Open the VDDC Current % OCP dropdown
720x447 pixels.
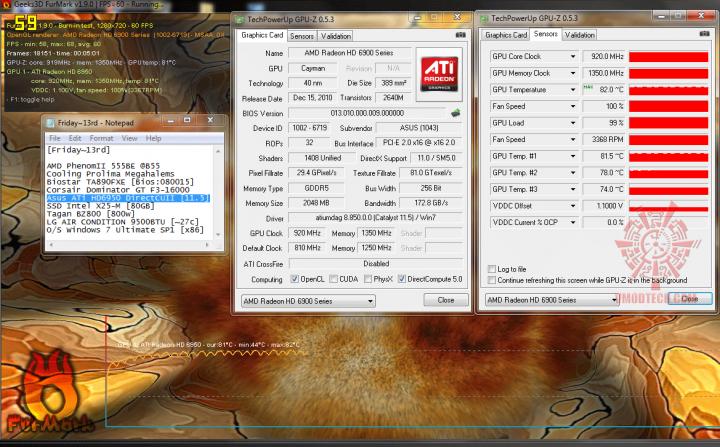coord(573,222)
